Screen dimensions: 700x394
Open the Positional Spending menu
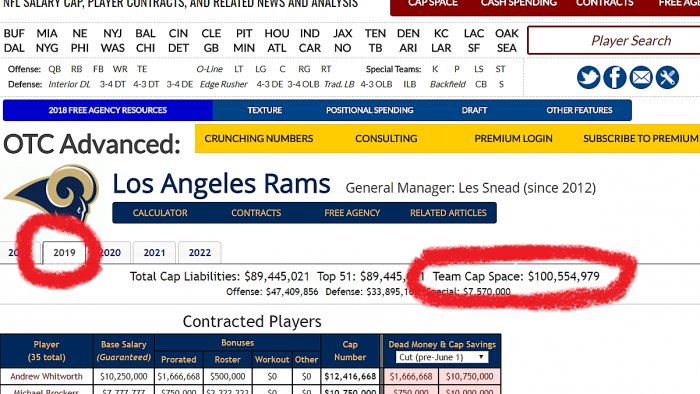[x=370, y=110]
